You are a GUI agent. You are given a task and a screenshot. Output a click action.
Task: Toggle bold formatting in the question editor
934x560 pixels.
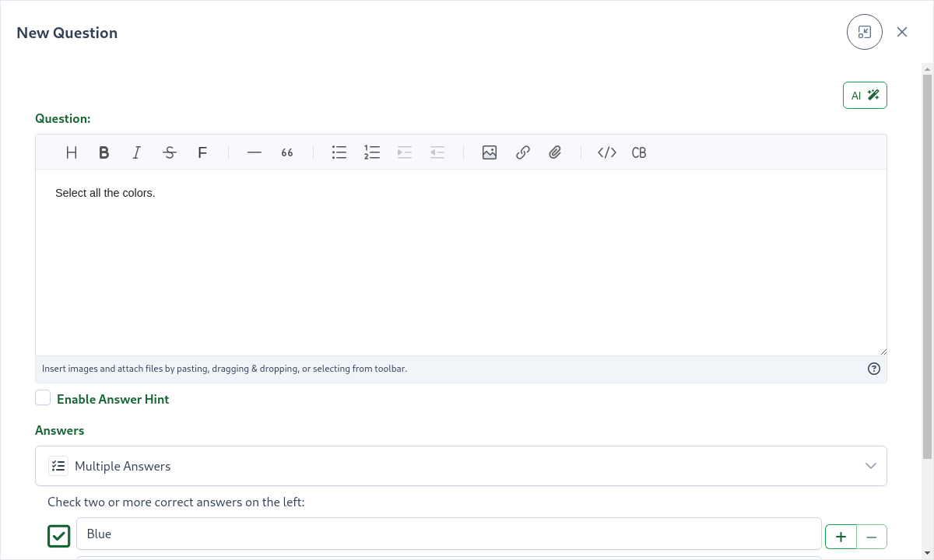pos(104,152)
